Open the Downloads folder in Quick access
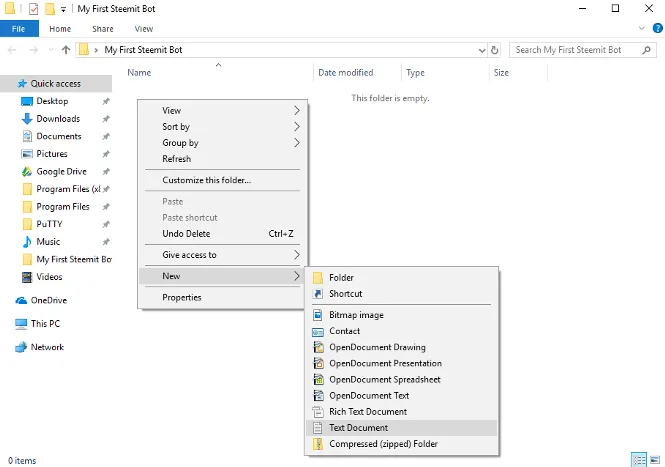The width and height of the screenshot is (665, 467). pyautogui.click(x=58, y=119)
